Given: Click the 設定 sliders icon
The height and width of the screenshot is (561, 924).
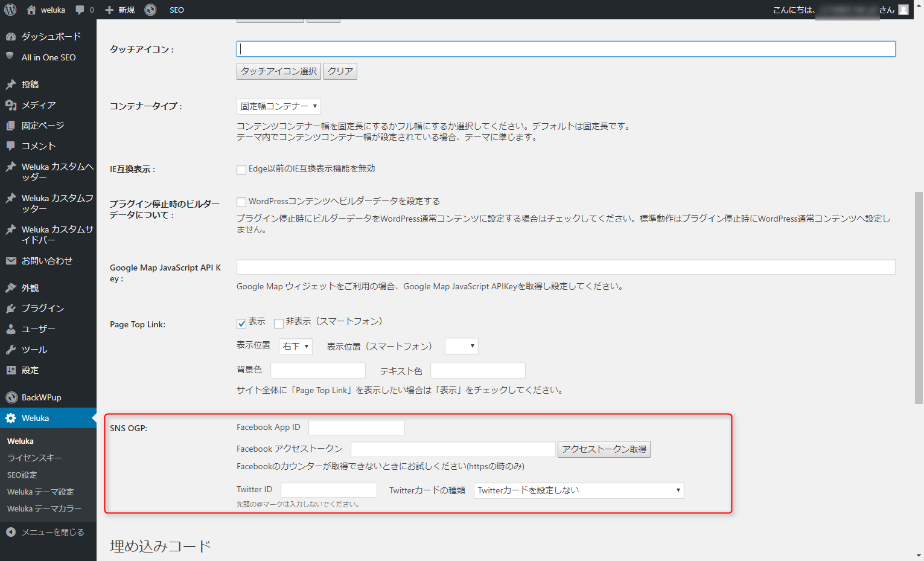Looking at the screenshot, I should [x=11, y=370].
